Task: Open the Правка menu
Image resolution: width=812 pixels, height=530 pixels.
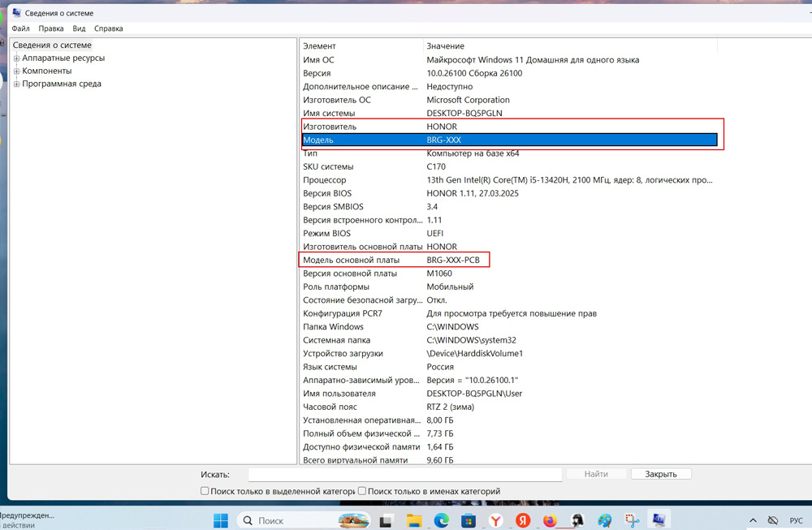Action: 50,28
